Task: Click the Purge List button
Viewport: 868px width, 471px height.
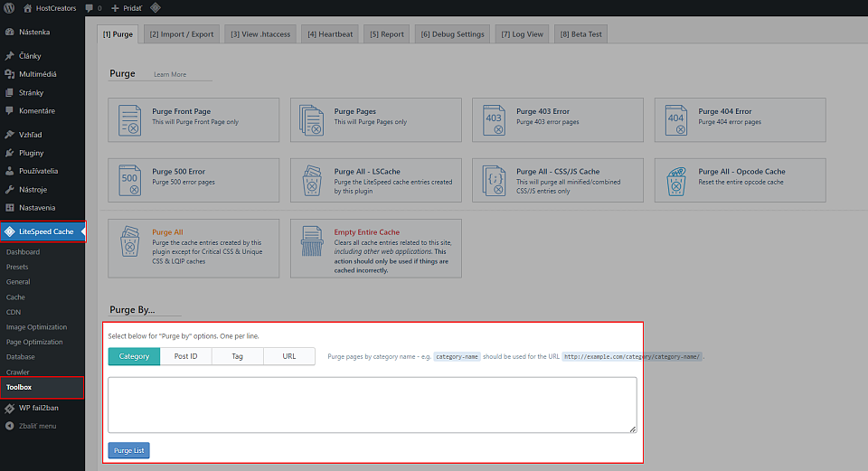Action: coord(129,450)
